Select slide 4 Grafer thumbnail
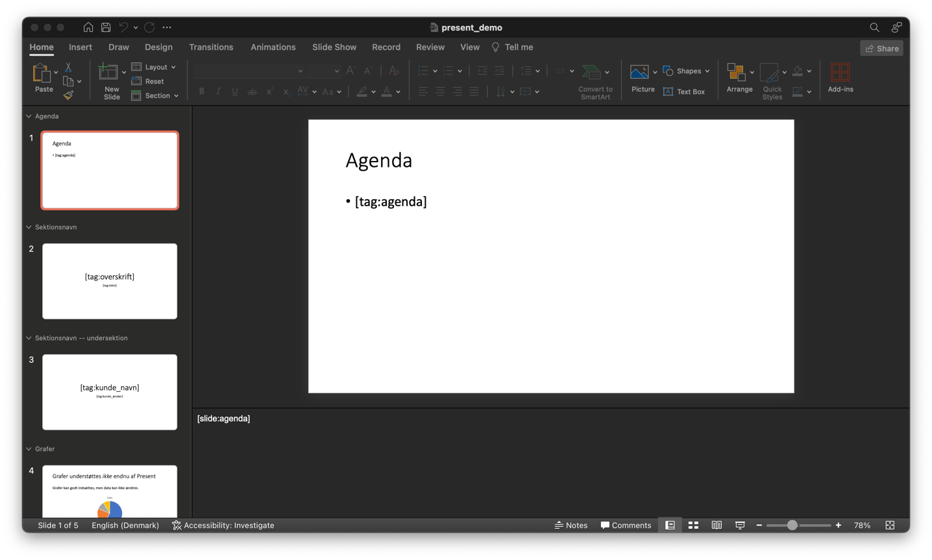932x560 pixels. 110,491
